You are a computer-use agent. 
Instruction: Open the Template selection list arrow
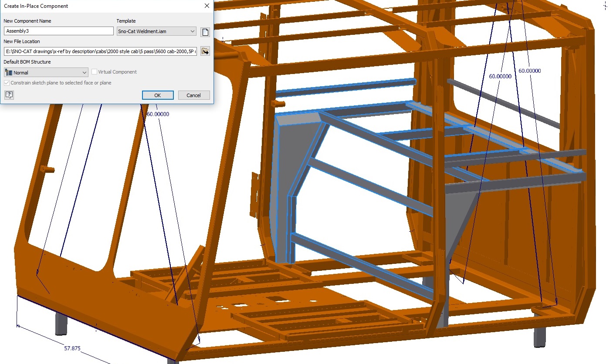192,31
